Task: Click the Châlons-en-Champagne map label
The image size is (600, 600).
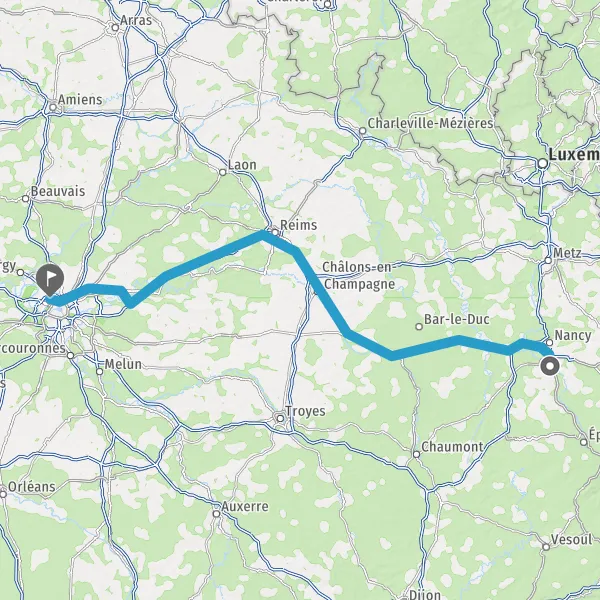Action: tap(358, 276)
